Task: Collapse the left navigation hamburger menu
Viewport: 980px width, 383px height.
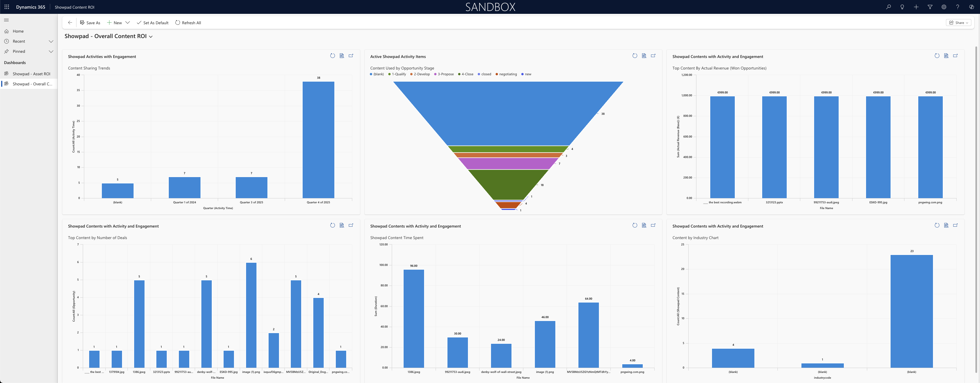Action: (x=6, y=20)
